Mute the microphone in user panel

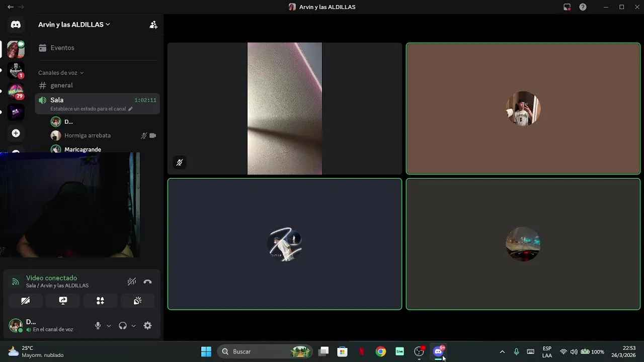98,326
